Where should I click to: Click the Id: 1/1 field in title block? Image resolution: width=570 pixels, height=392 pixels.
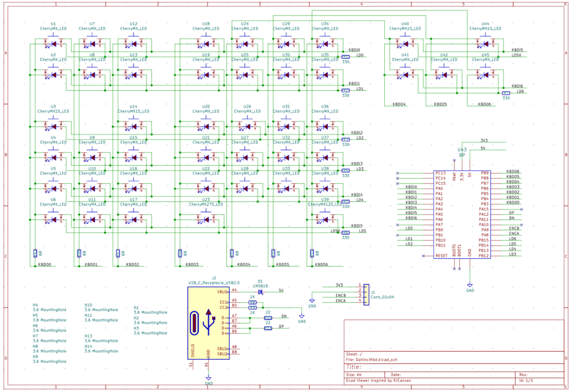(x=526, y=380)
